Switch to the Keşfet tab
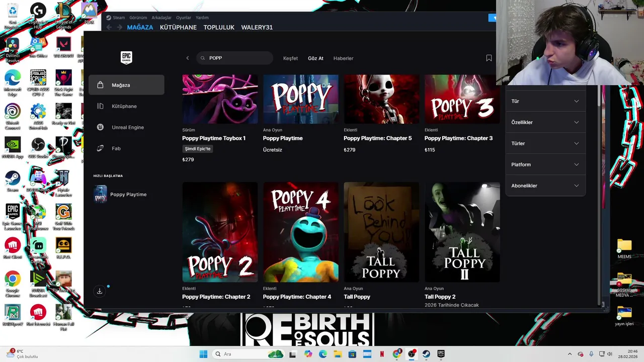This screenshot has height=362, width=644. coord(290,58)
